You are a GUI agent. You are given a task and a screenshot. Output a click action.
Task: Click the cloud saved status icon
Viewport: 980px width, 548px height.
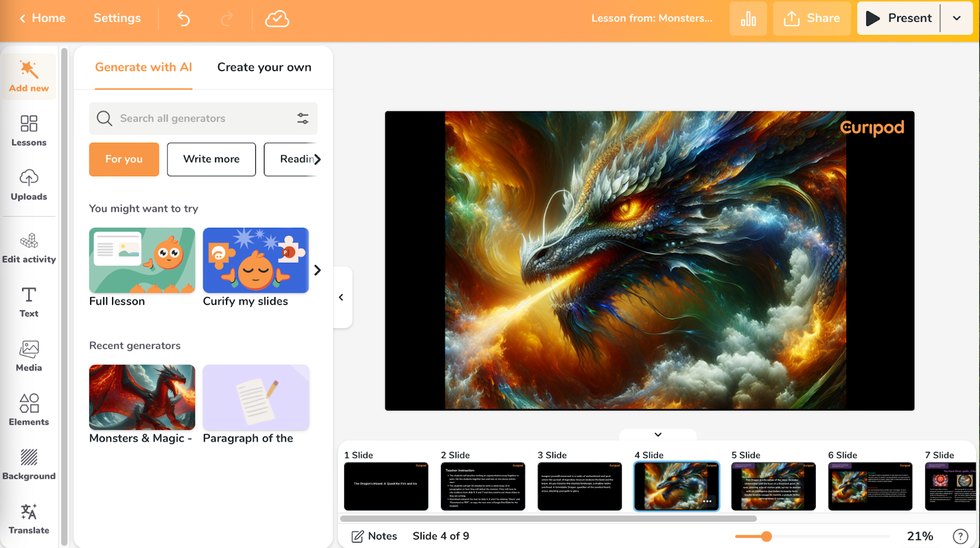(x=277, y=18)
